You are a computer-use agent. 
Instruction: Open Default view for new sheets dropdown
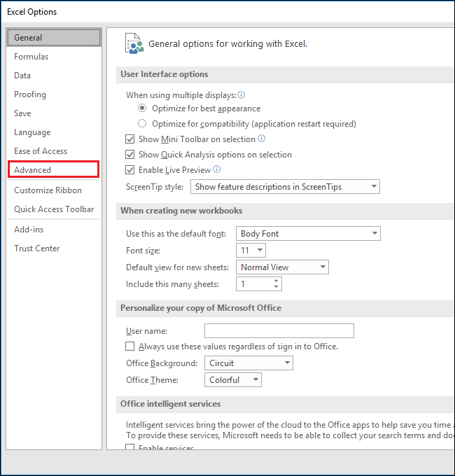282,267
